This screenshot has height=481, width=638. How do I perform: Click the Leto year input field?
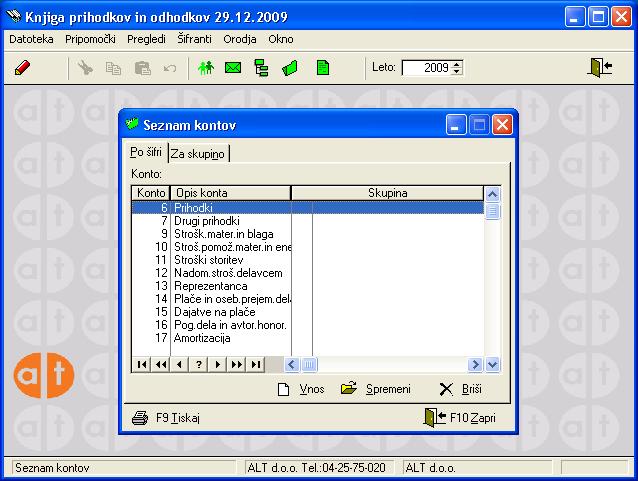pyautogui.click(x=426, y=68)
